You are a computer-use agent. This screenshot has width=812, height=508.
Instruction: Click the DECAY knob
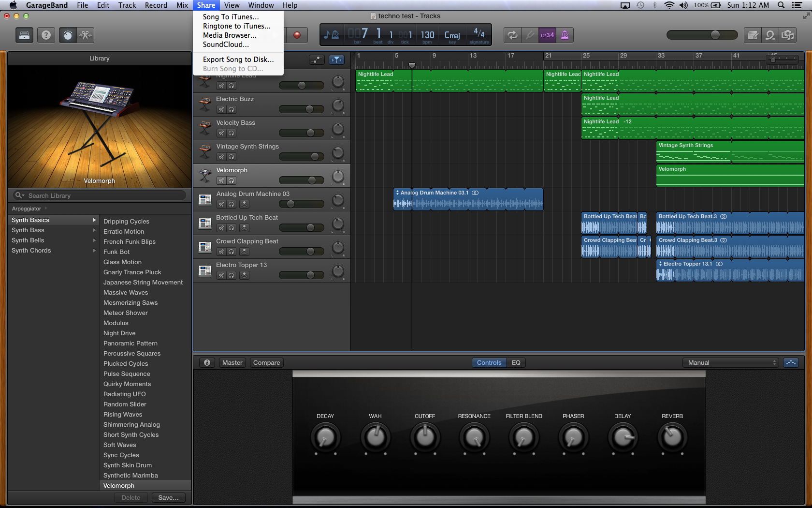tap(325, 437)
